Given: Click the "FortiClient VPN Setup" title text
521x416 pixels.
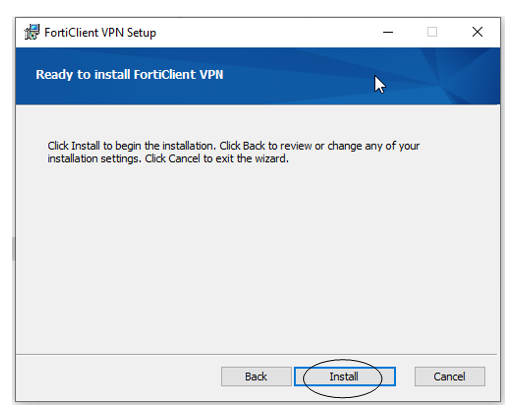Looking at the screenshot, I should 100,33.
